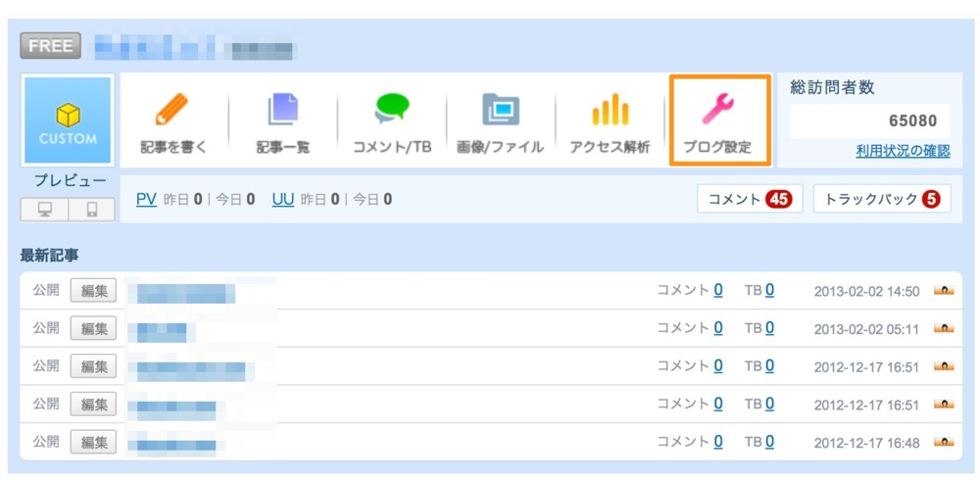Screen dimensions: 980x480
Task: Click image icon for 2013-02-02 14:50 article
Action: pos(944,290)
